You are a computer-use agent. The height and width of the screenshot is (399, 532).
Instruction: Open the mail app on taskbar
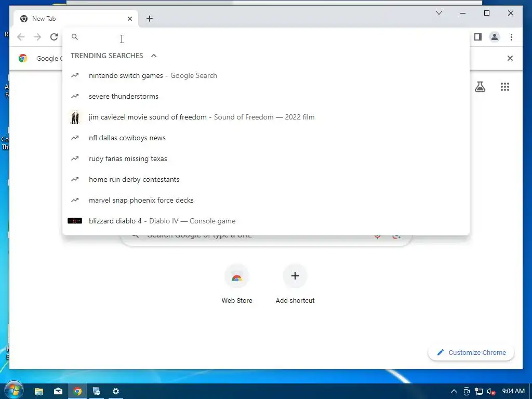(58, 391)
